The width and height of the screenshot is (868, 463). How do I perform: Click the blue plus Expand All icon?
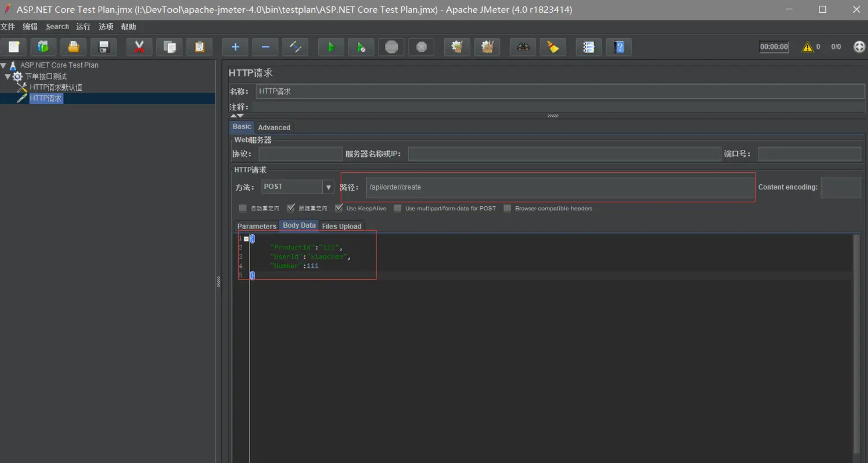(235, 47)
